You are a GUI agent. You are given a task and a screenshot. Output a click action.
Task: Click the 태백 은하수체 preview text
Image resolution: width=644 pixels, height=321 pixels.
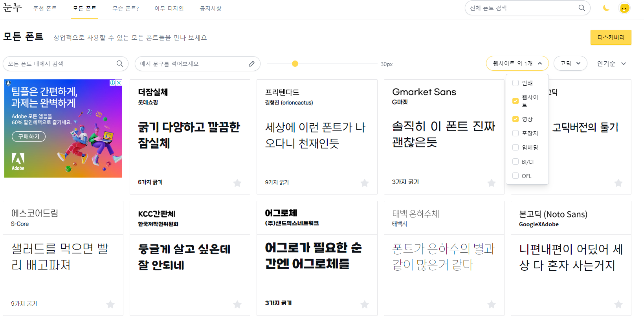[443, 257]
